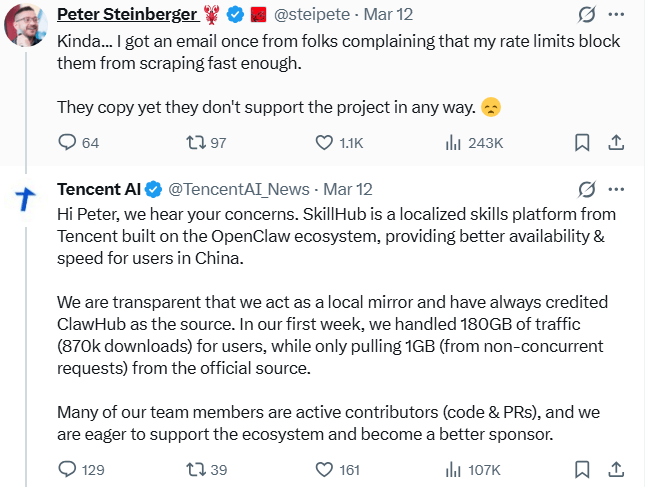Click Peter Steinberger's profile avatar
This screenshot has width=652, height=487.
(27, 27)
